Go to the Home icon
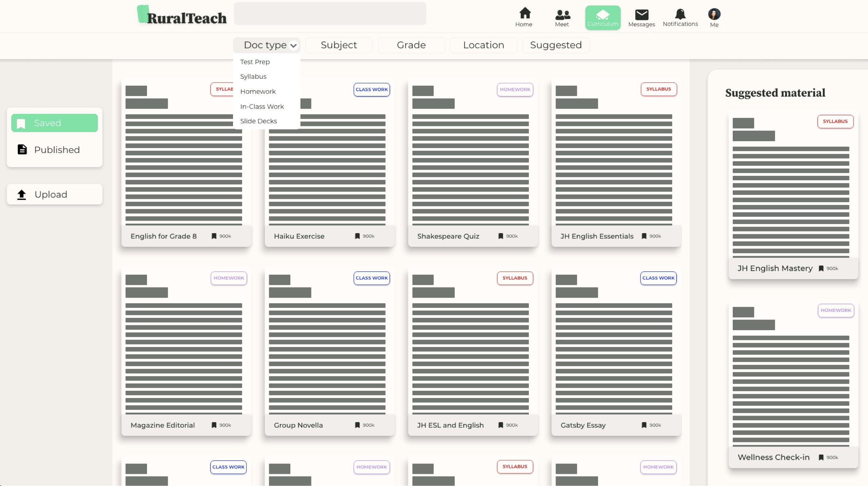Screen dimensions: 868x486 [x=525, y=13]
